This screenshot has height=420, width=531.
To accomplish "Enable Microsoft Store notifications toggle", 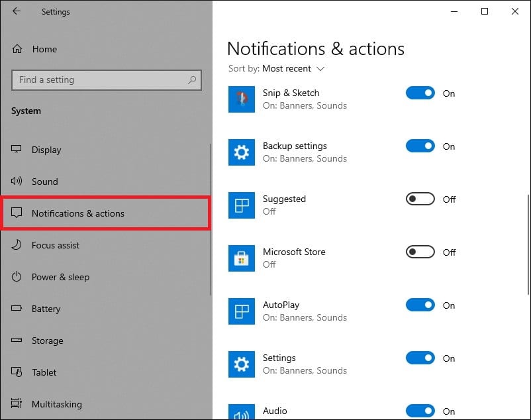I will pyautogui.click(x=420, y=252).
